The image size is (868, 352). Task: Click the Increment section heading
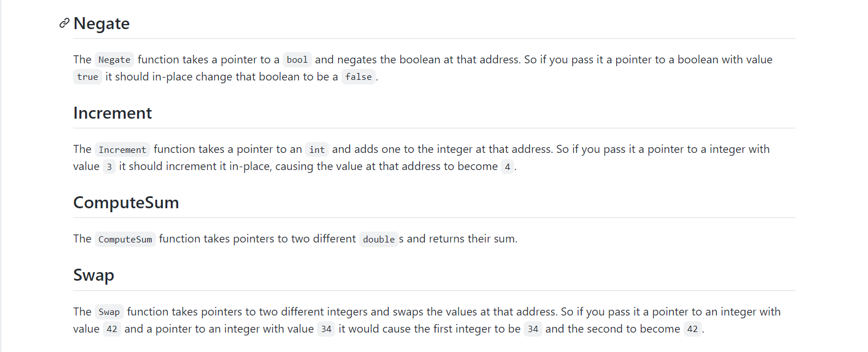click(112, 113)
